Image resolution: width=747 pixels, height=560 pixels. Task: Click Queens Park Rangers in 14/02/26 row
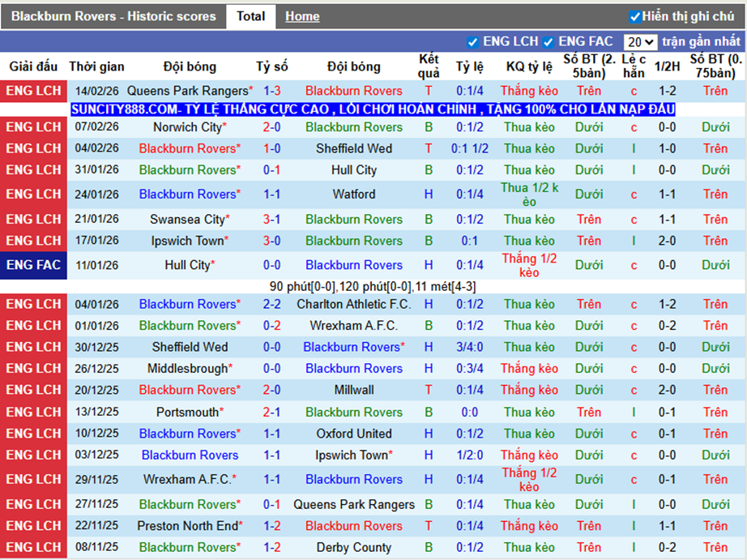(x=188, y=91)
